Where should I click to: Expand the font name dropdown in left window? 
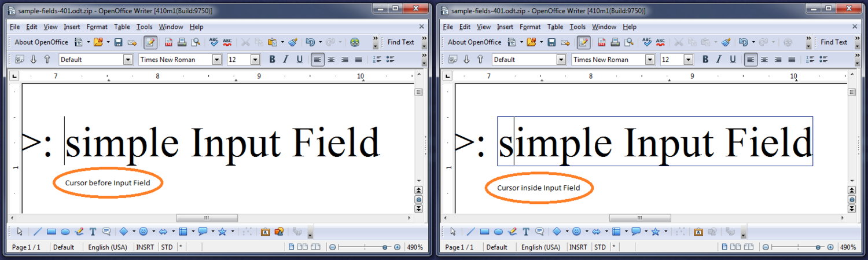point(216,60)
